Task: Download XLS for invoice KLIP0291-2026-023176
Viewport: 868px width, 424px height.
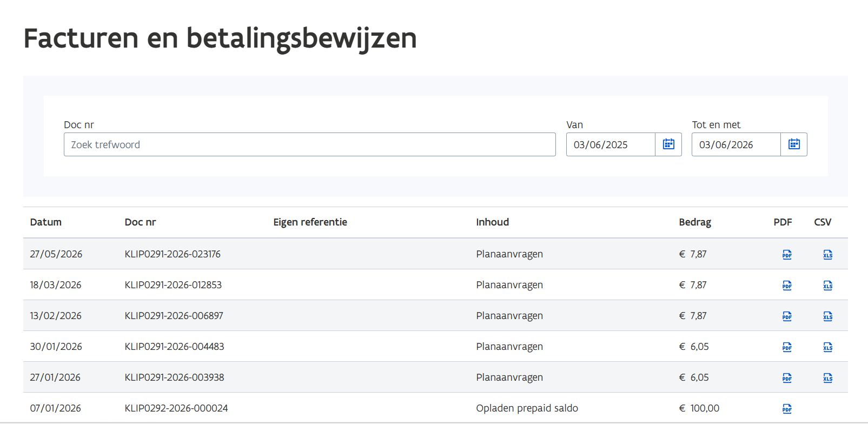Action: coord(827,254)
